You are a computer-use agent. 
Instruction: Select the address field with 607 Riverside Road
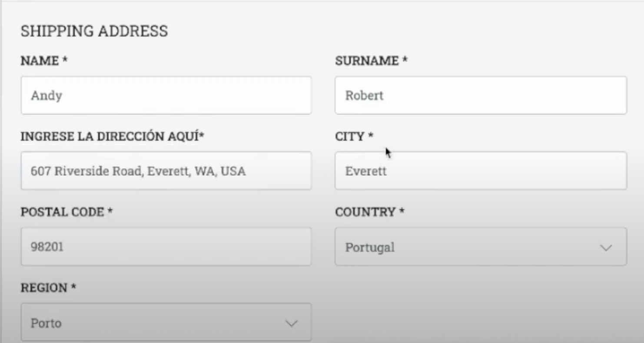(x=166, y=171)
